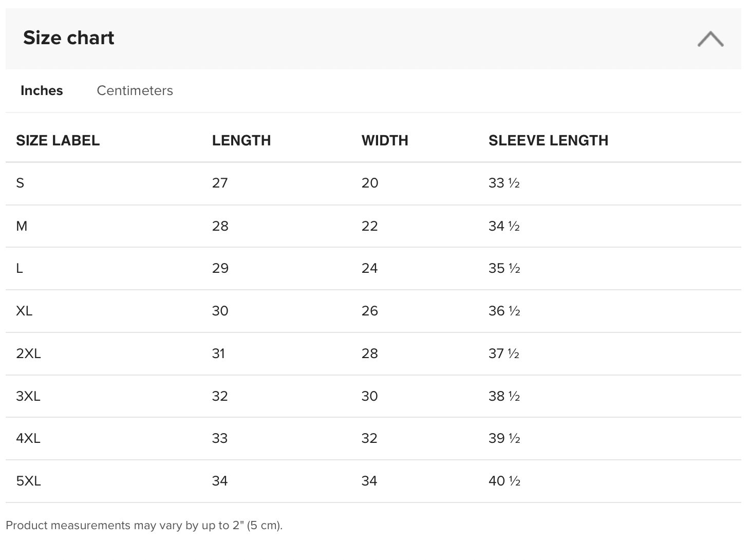
Task: Select the 4XL size row label
Action: coord(28,439)
